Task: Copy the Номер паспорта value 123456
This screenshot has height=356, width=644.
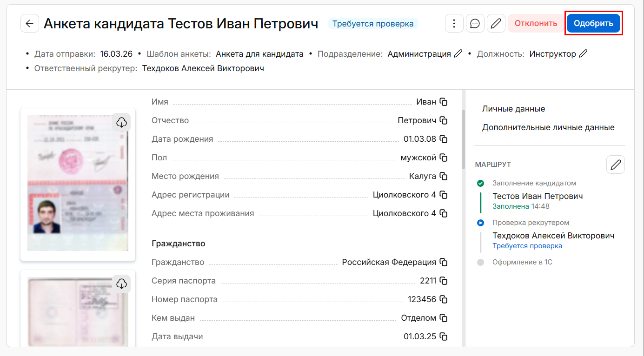Action: coord(444,299)
